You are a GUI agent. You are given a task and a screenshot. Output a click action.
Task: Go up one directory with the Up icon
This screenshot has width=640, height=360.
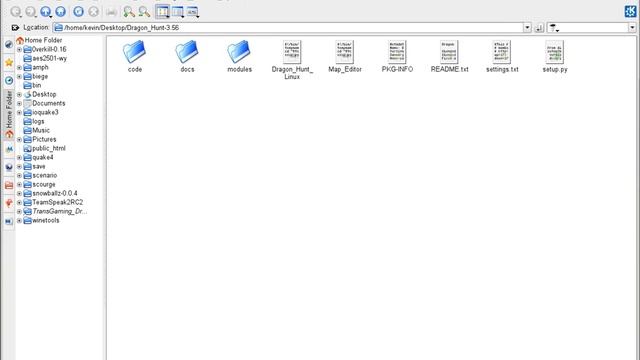tap(46, 12)
